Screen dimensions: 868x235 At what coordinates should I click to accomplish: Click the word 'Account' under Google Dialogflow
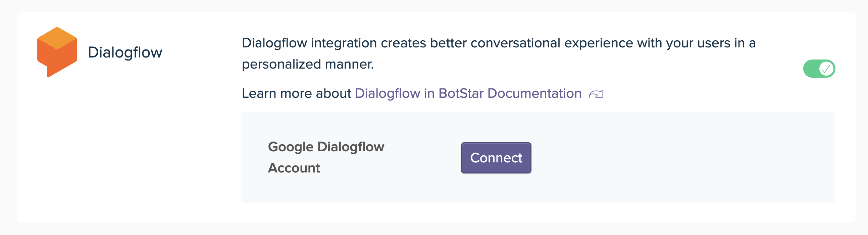[x=294, y=168]
